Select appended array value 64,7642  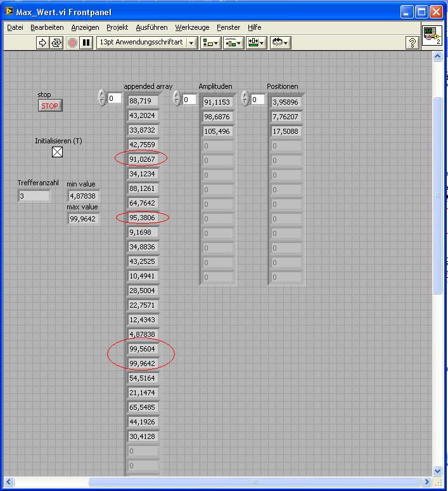click(143, 203)
